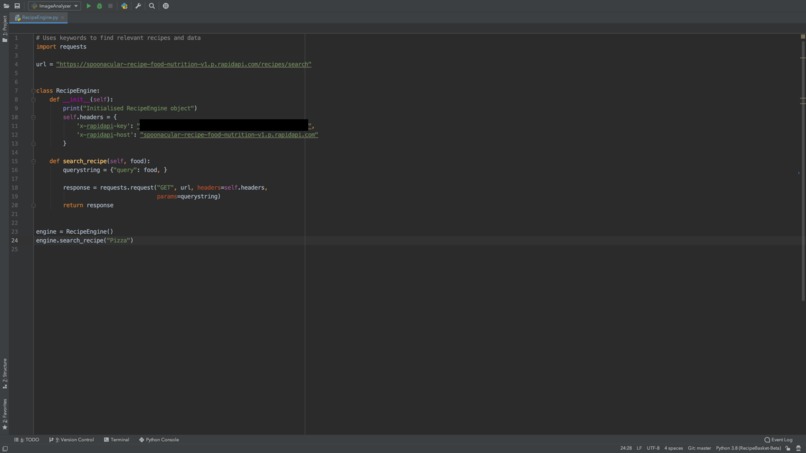
Task: Click the 24:28 line and column indicator
Action: point(626,448)
